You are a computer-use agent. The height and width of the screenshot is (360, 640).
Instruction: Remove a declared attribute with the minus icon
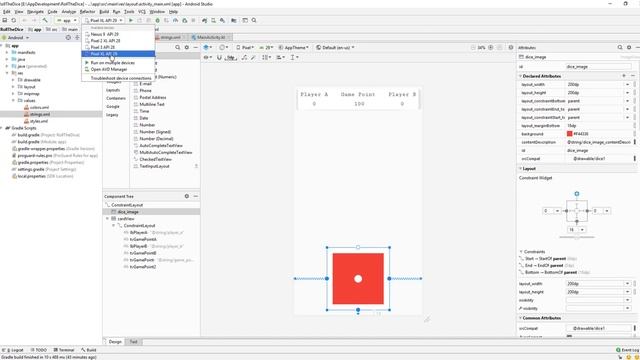click(x=633, y=76)
